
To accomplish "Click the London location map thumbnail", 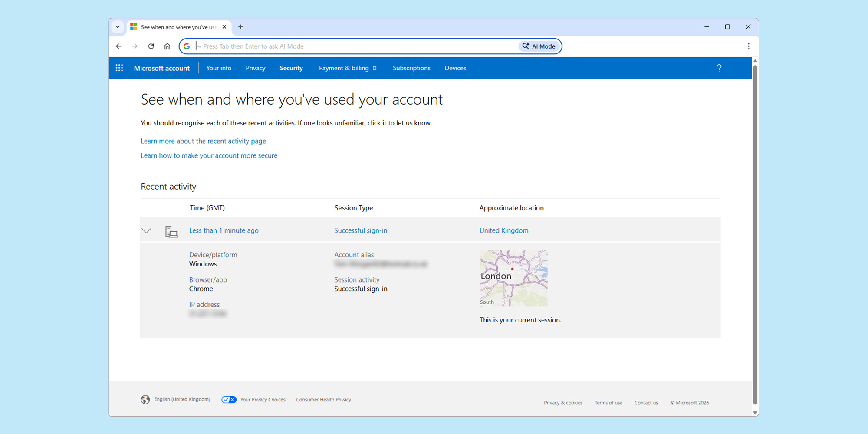I will [x=513, y=278].
